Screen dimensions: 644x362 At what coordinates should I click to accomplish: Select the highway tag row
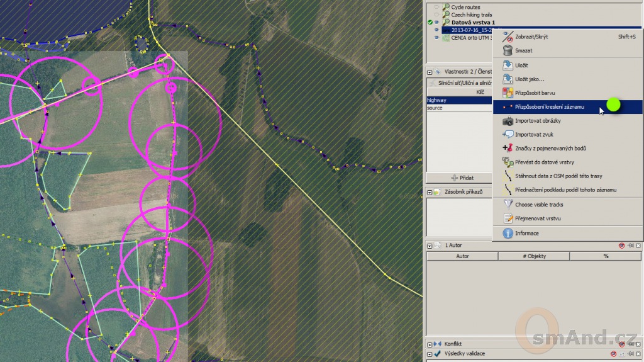[x=459, y=100]
